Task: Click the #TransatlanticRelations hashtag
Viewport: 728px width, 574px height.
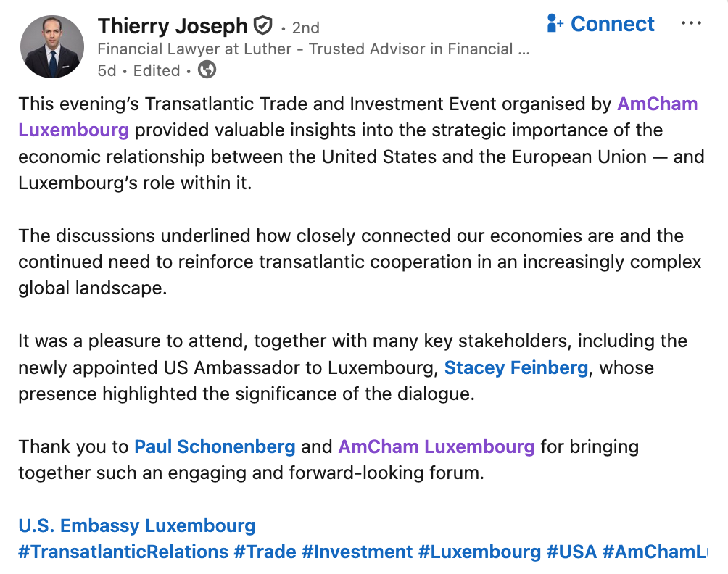Action: (123, 552)
